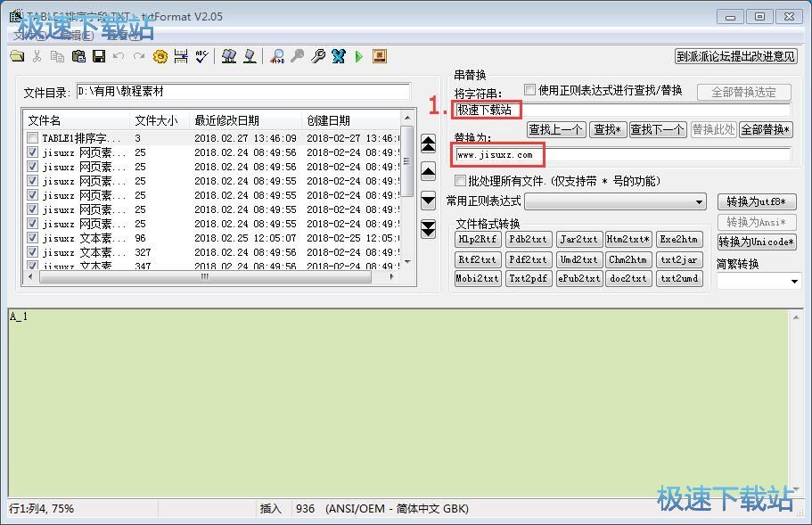The width and height of the screenshot is (812, 525).
Task: Click the 全部替换* button
Action: tap(766, 129)
